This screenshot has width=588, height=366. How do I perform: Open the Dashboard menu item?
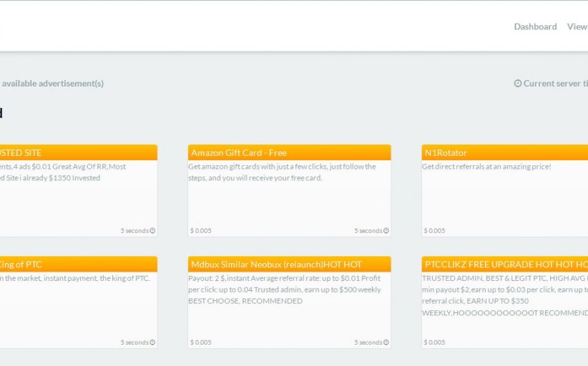535,26
